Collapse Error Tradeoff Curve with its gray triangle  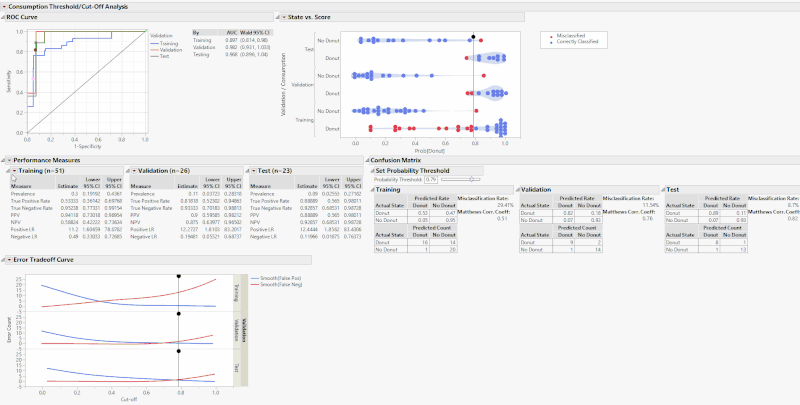click(4, 260)
